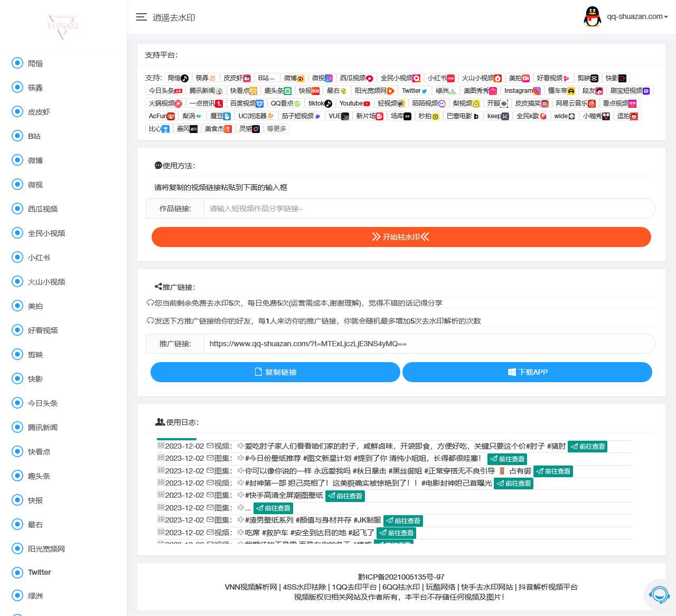676x616 pixels.
Task: Open the 6QQ祛水印 footer link
Action: [x=401, y=587]
